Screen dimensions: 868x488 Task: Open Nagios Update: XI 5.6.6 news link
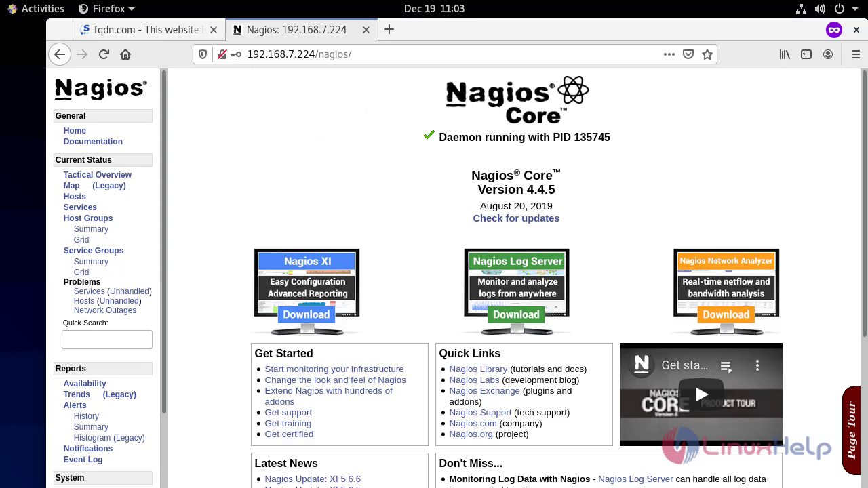coord(313,479)
